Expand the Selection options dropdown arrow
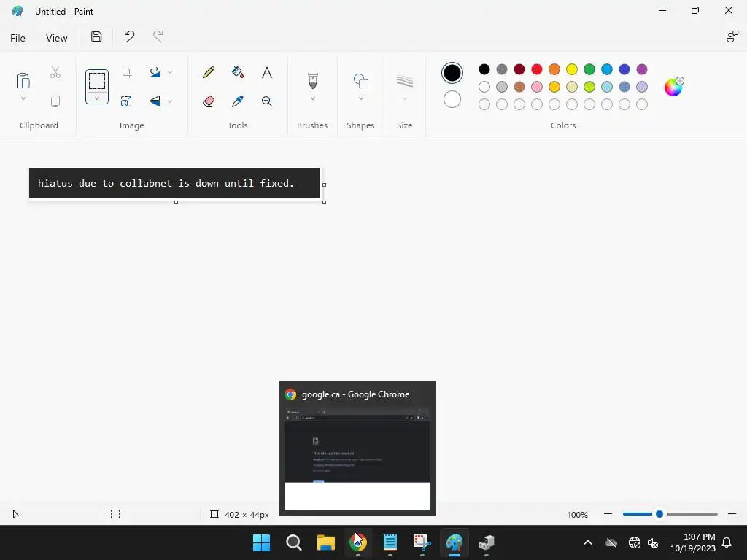 click(97, 98)
